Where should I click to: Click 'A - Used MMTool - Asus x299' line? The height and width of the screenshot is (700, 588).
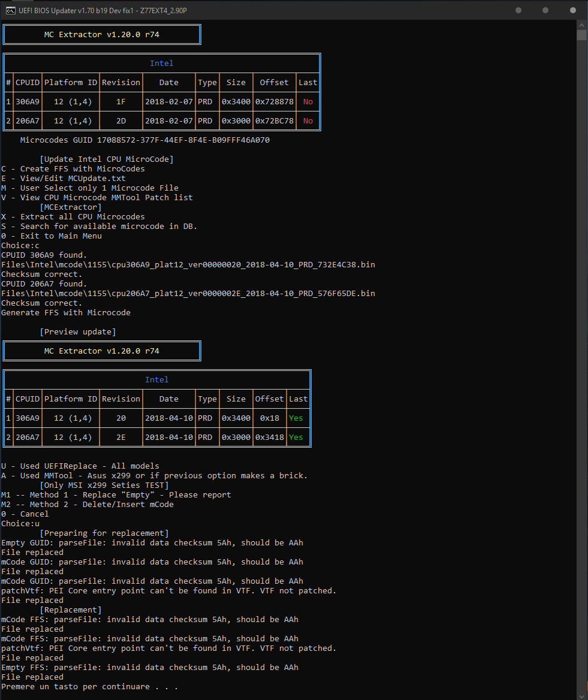(155, 476)
